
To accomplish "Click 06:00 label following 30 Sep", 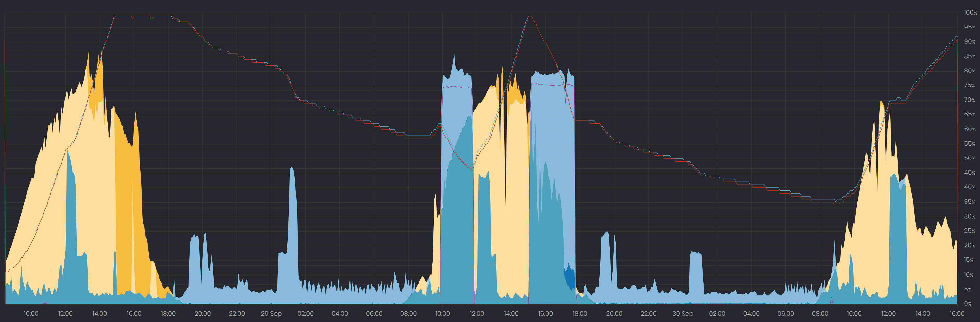I will click(786, 314).
